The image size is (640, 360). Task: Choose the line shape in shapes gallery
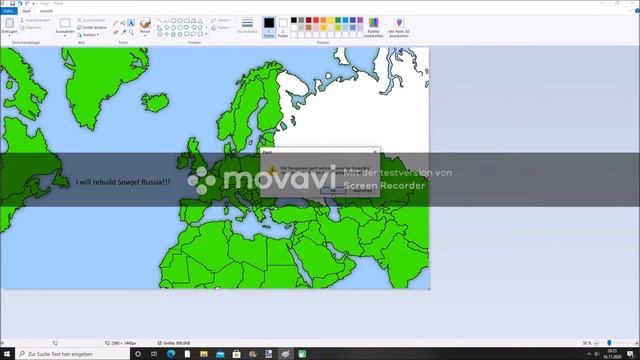coord(160,20)
